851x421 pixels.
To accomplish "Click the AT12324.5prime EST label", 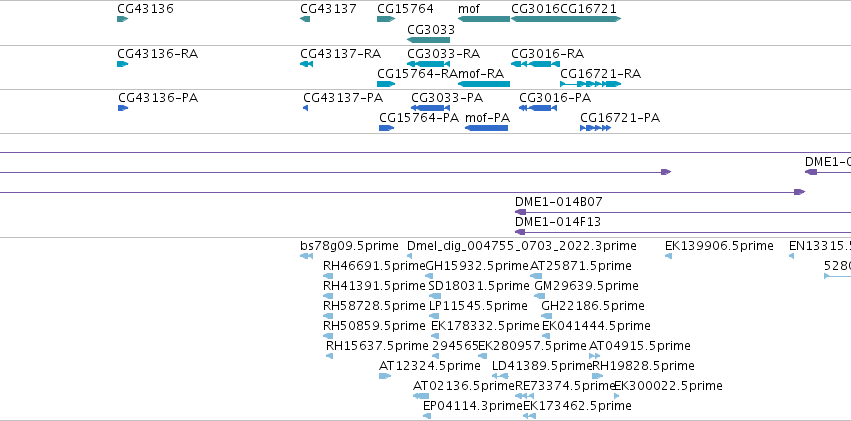I will [430, 366].
